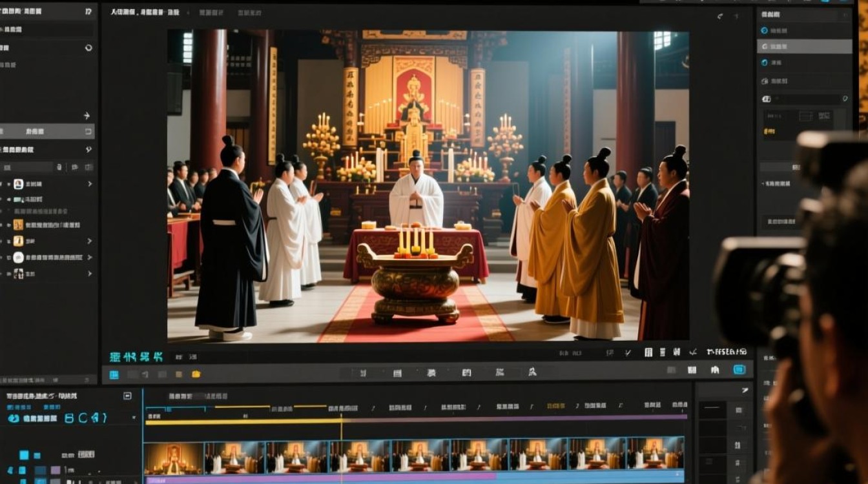Viewport: 868px width, 484px height.
Task: Click the black-and-white icon in the last tree row
Action: 18,274
